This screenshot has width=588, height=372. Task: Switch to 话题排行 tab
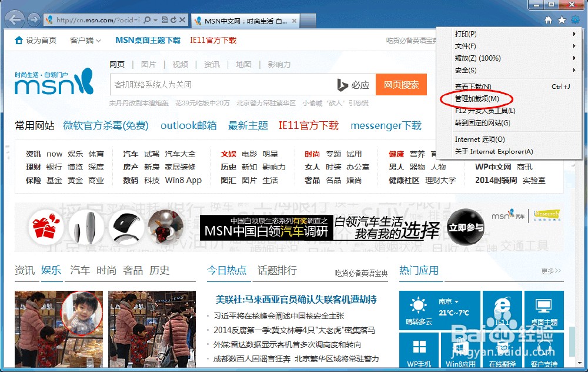tap(277, 270)
